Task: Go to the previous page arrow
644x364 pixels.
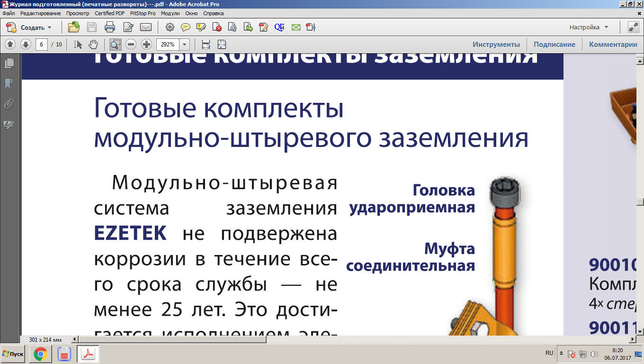Action: pyautogui.click(x=10, y=45)
